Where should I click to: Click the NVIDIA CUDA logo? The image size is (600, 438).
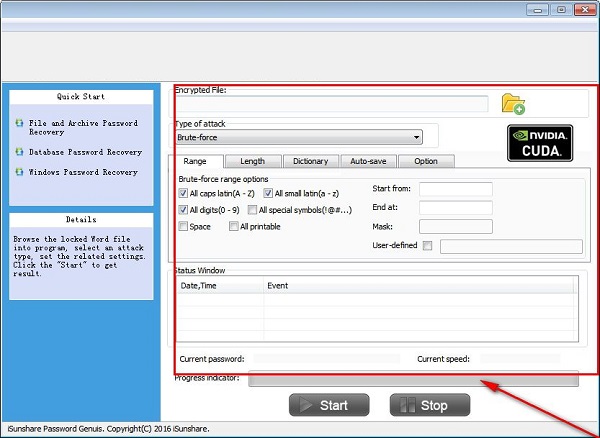540,142
